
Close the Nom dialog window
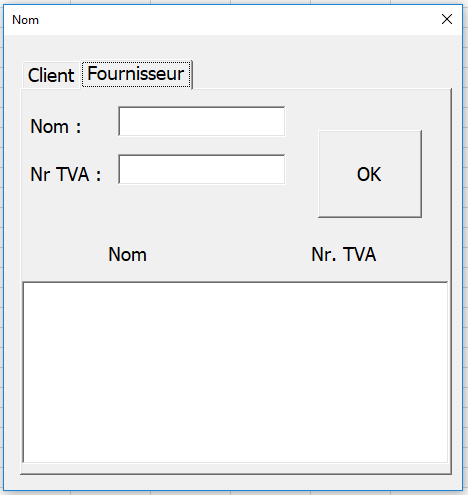pyautogui.click(x=447, y=19)
